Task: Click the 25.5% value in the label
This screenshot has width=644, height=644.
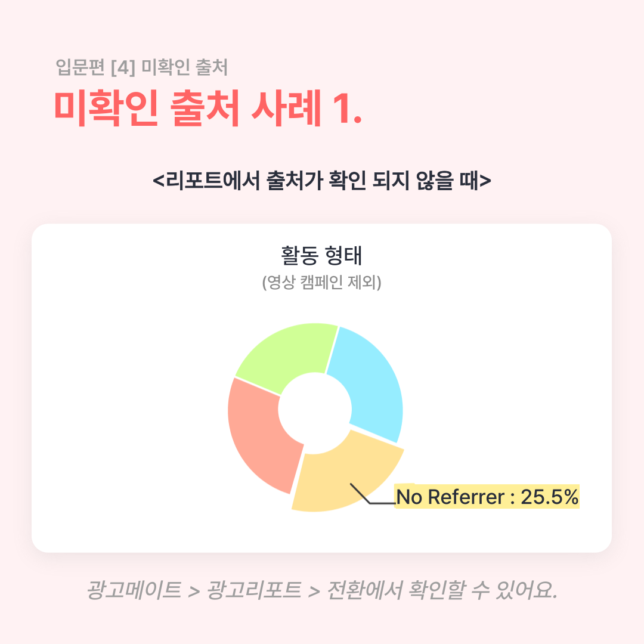Action: tap(550, 497)
